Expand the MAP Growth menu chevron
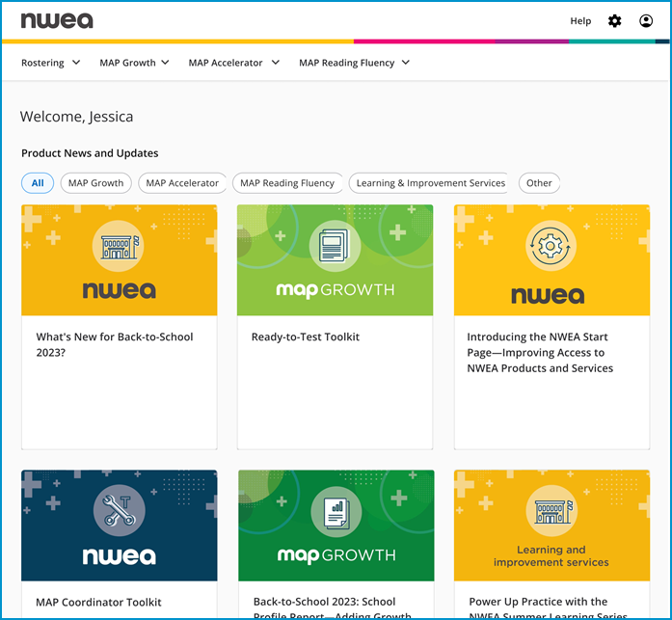Viewport: 672px width, 620px height. point(165,62)
